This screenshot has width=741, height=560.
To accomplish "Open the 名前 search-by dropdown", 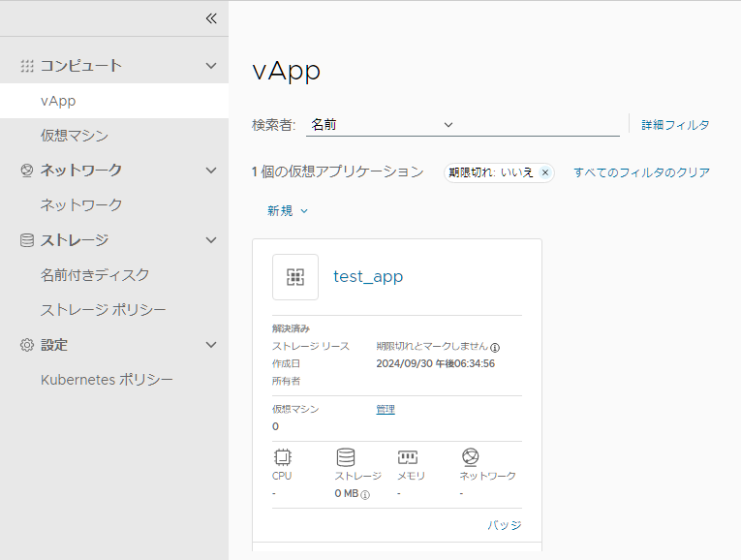I will (x=382, y=125).
